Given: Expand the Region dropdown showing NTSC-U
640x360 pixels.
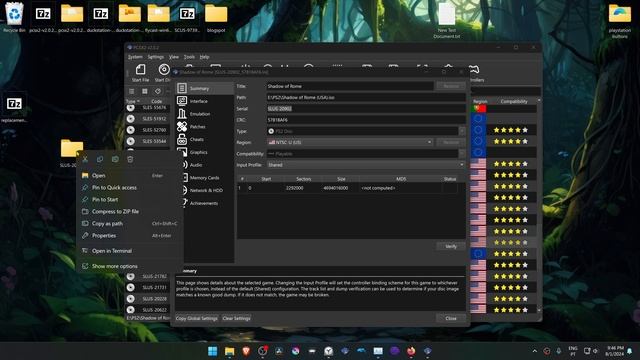Looking at the screenshot, I should (x=350, y=142).
